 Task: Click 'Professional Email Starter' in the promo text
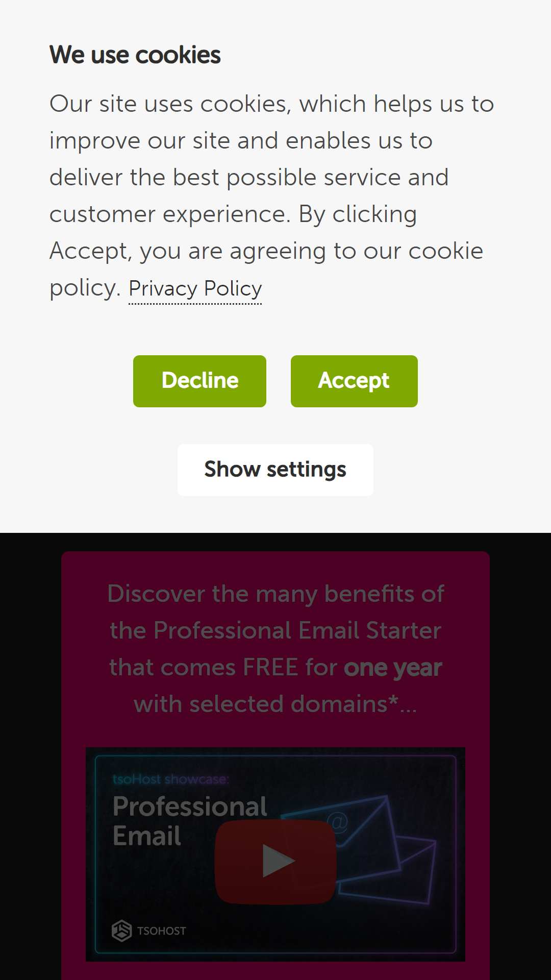(x=297, y=631)
